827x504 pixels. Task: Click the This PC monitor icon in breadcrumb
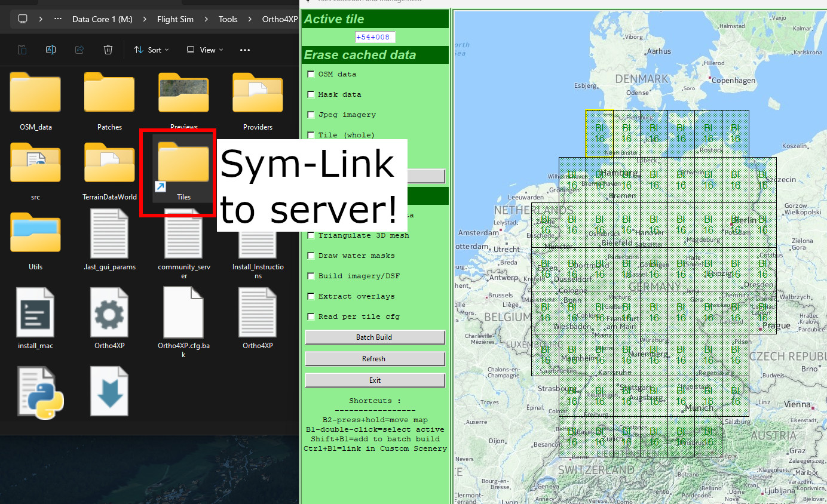(x=23, y=19)
